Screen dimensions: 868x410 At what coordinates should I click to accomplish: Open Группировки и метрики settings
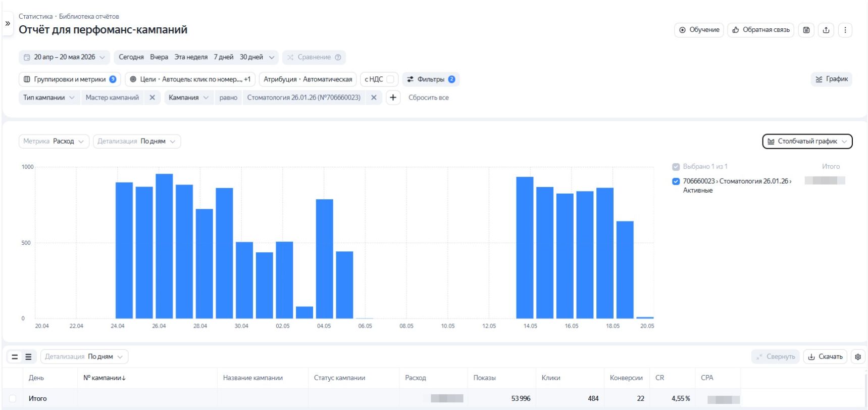click(x=70, y=79)
